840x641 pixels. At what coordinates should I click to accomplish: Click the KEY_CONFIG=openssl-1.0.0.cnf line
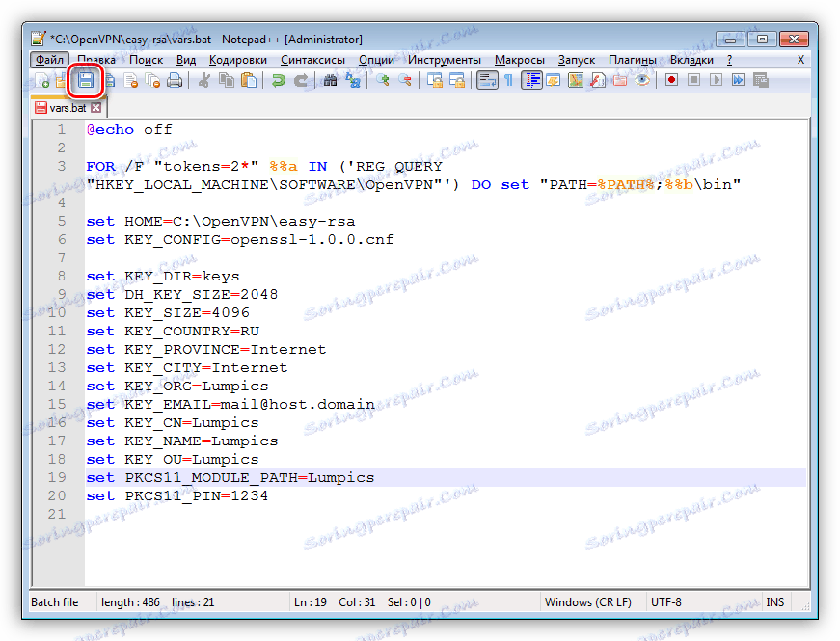pos(240,239)
